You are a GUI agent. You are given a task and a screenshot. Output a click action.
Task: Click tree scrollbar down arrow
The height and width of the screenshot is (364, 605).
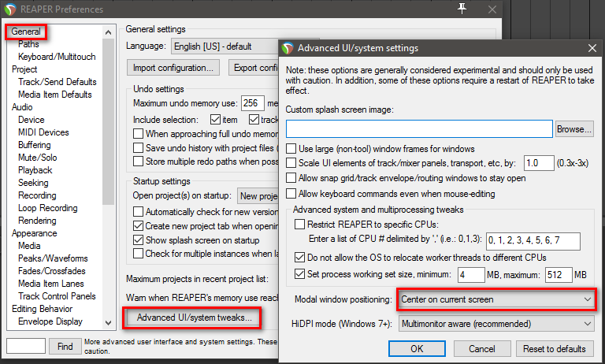click(109, 323)
